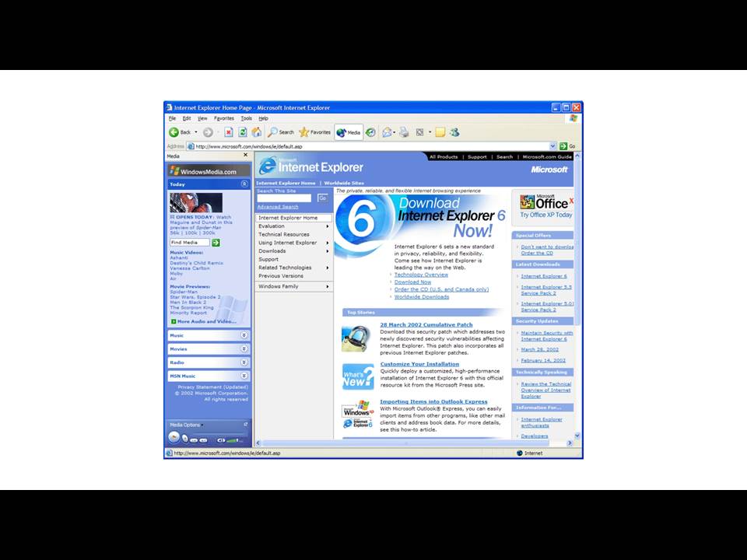Open the Edit menu
The image size is (747, 560).
tap(187, 118)
